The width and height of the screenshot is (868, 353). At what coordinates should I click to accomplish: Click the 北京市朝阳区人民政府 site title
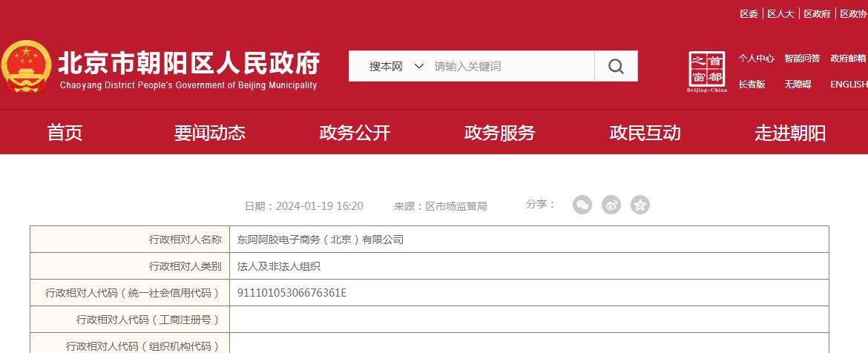(x=188, y=63)
